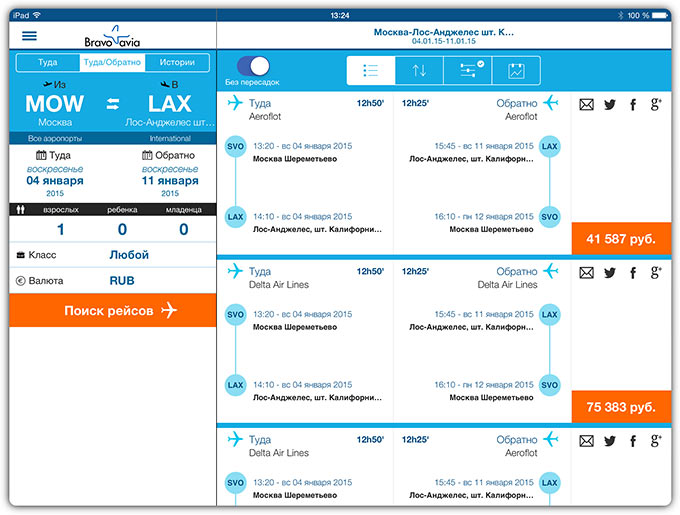This screenshot has height=515, width=680.
Task: Share third Delta/Aeroflot result on Google+
Action: (x=656, y=441)
